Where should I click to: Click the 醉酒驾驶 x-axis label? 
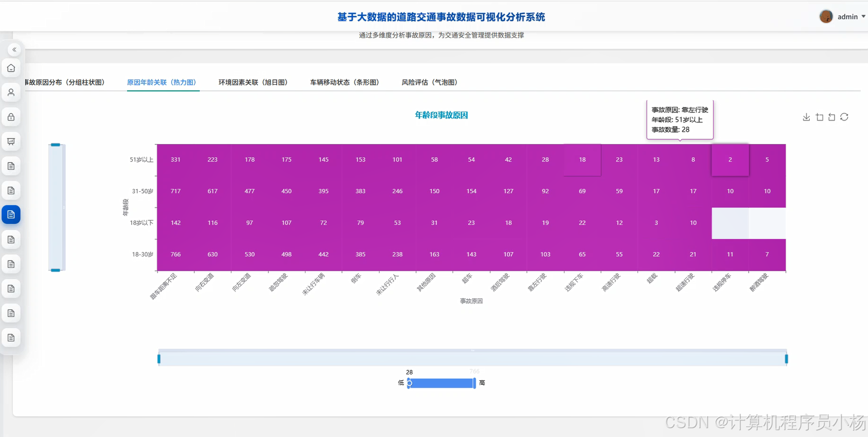(759, 282)
